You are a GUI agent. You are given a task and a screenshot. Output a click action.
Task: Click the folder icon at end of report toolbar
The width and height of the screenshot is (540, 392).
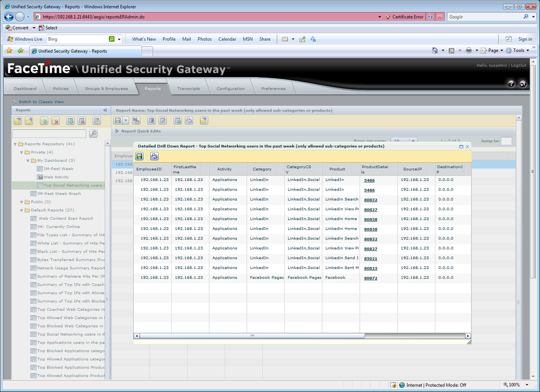(x=204, y=121)
